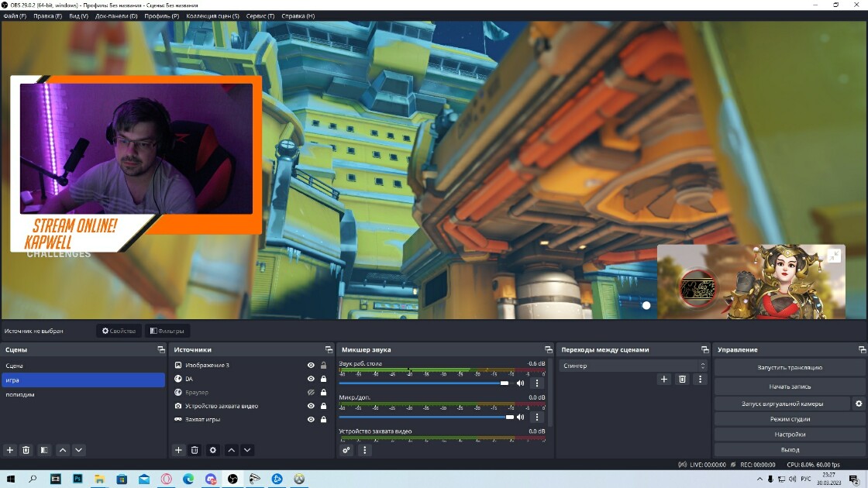The image size is (868, 488).
Task: Open the Вид menu
Action: tap(78, 16)
